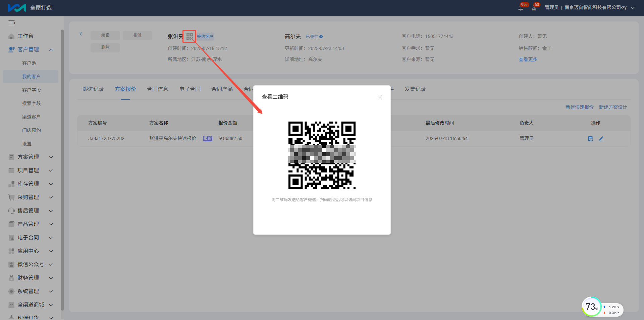The width and height of the screenshot is (644, 320).
Task: Switch to 合同信息 tab
Action: click(x=158, y=89)
